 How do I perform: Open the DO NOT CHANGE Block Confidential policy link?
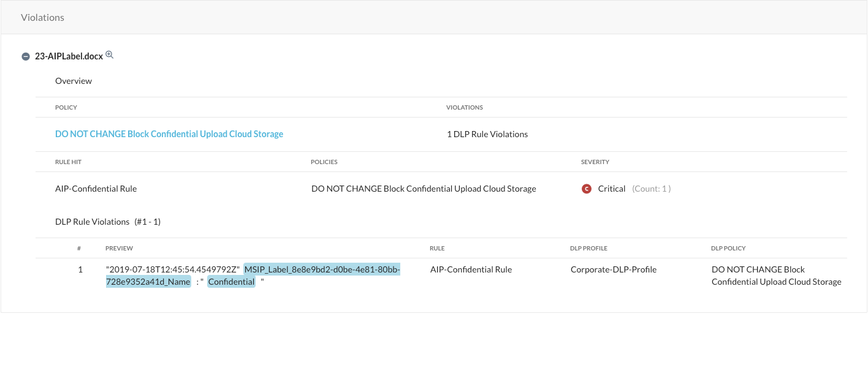pyautogui.click(x=169, y=134)
